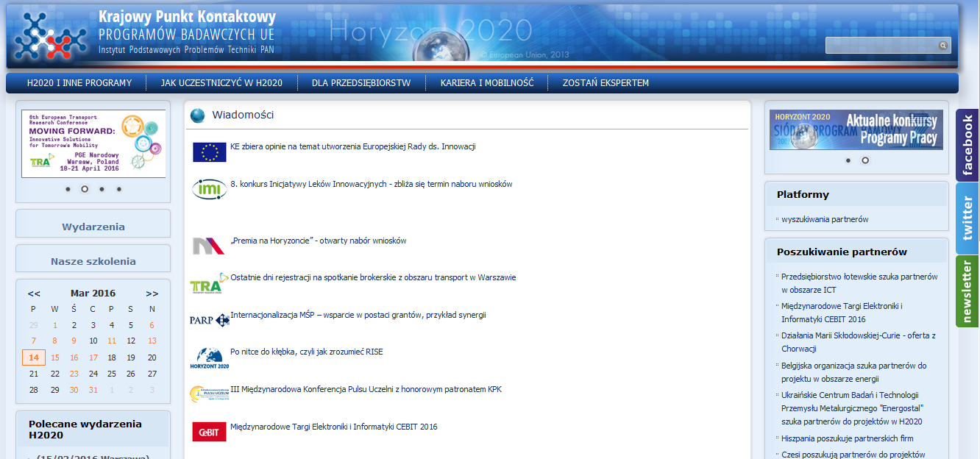The width and height of the screenshot is (980, 459).
Task: Click the KPK molecule logo
Action: coord(51,36)
